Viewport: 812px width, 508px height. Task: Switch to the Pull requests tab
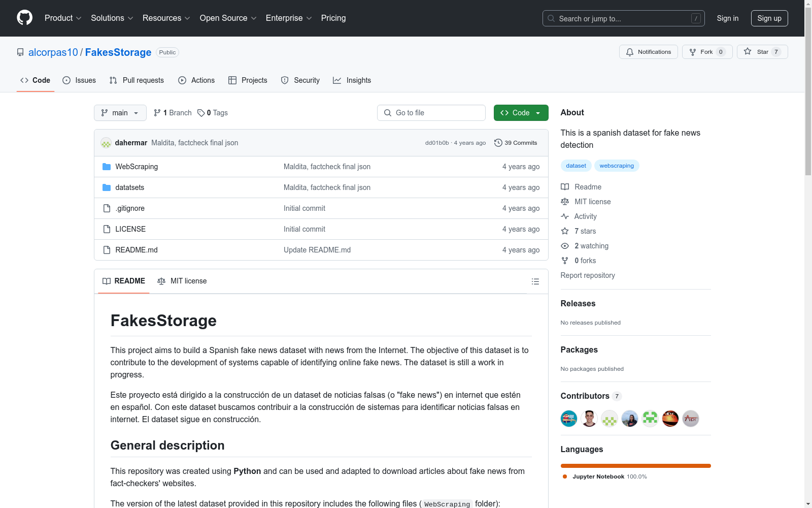[x=137, y=80]
